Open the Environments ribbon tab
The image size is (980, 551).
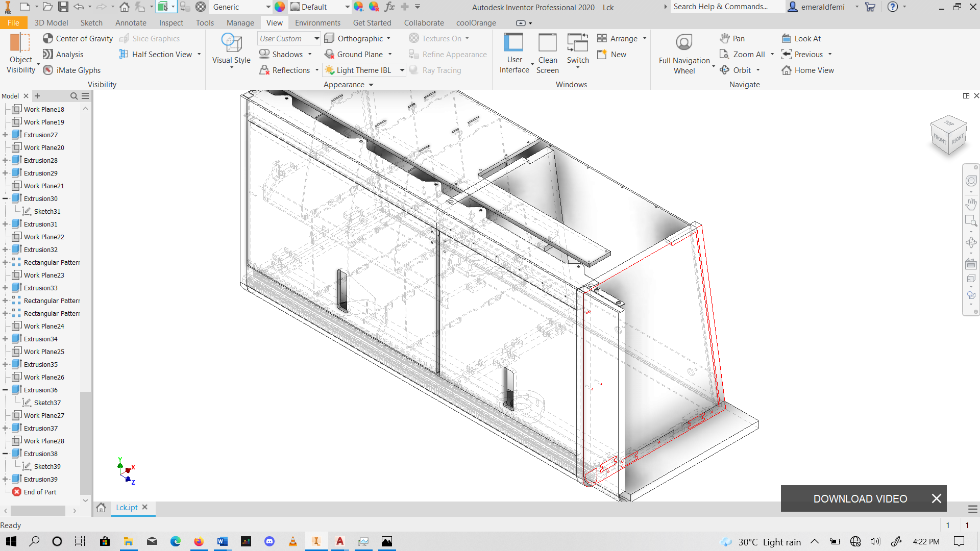(317, 23)
